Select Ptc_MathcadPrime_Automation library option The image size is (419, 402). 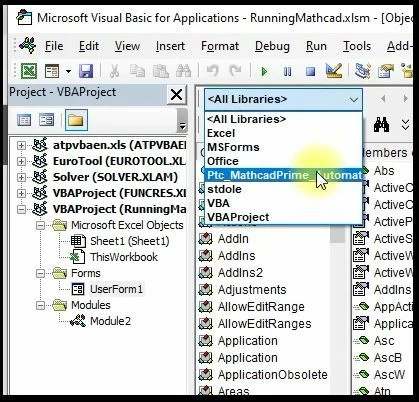click(283, 175)
